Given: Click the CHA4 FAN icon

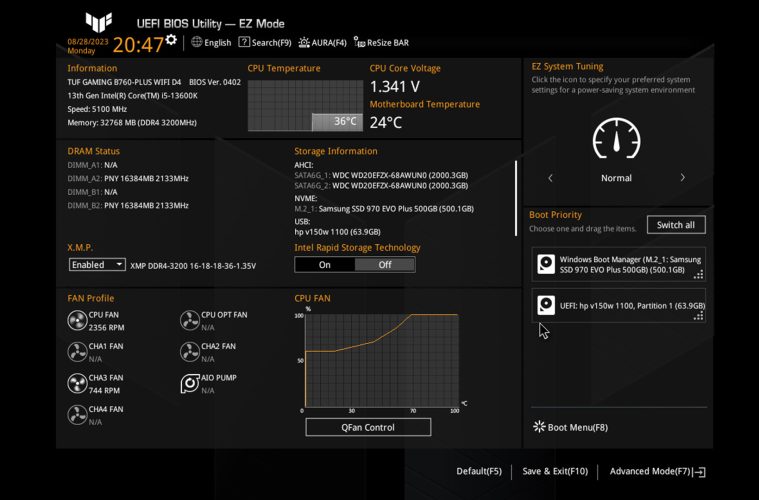Looking at the screenshot, I should pyautogui.click(x=77, y=415).
